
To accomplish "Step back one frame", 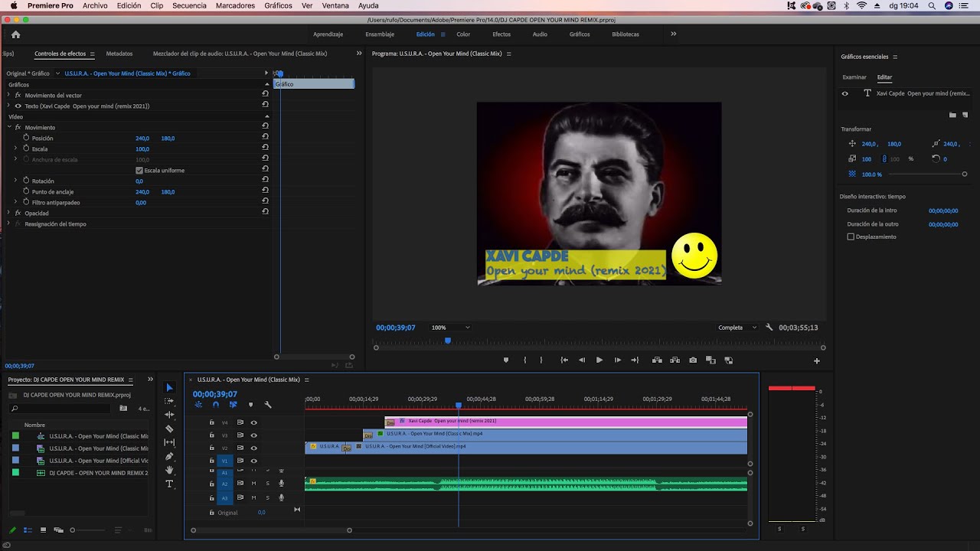I will point(582,360).
